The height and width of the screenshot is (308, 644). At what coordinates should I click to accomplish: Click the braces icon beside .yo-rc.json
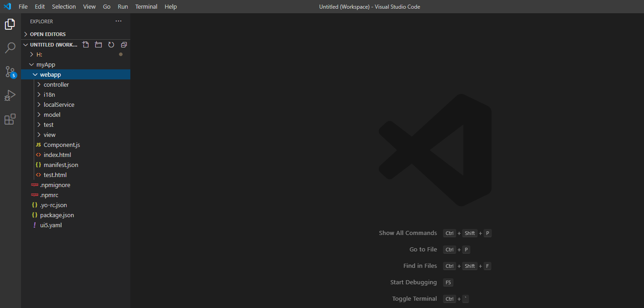pos(35,205)
